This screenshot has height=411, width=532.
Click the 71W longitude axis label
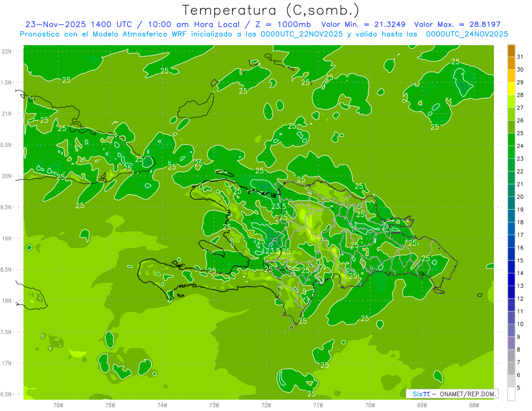click(318, 405)
